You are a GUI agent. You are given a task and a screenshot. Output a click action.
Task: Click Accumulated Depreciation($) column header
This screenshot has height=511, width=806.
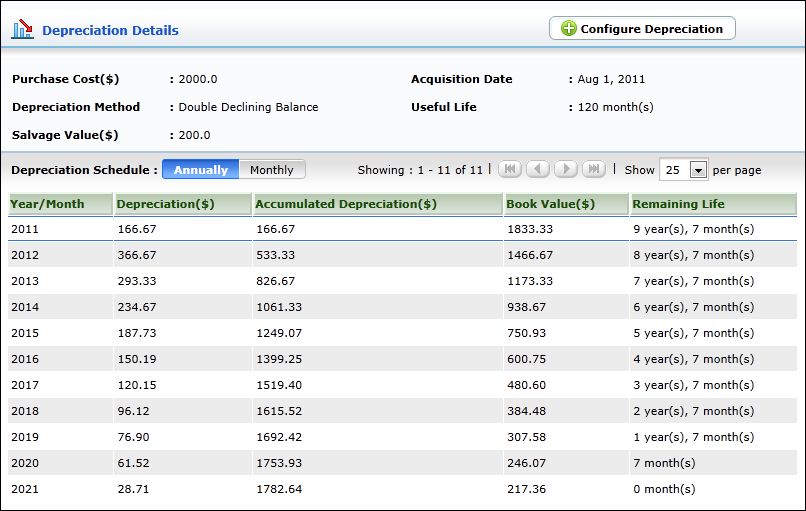coord(346,204)
